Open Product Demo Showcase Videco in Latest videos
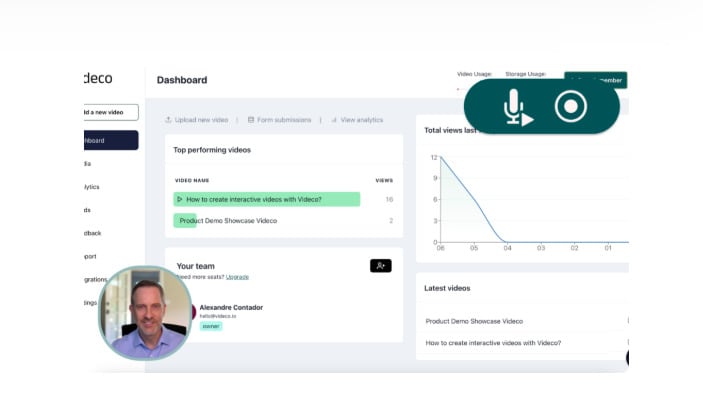 [x=474, y=321]
